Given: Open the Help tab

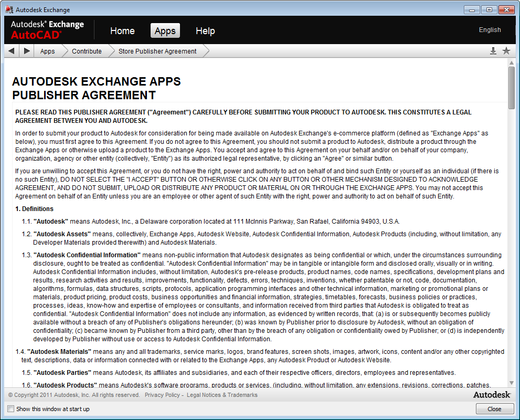Looking at the screenshot, I should pos(205,31).
